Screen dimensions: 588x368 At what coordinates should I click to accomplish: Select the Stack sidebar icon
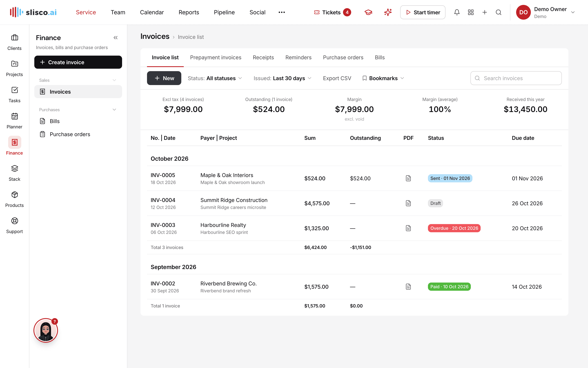14,173
